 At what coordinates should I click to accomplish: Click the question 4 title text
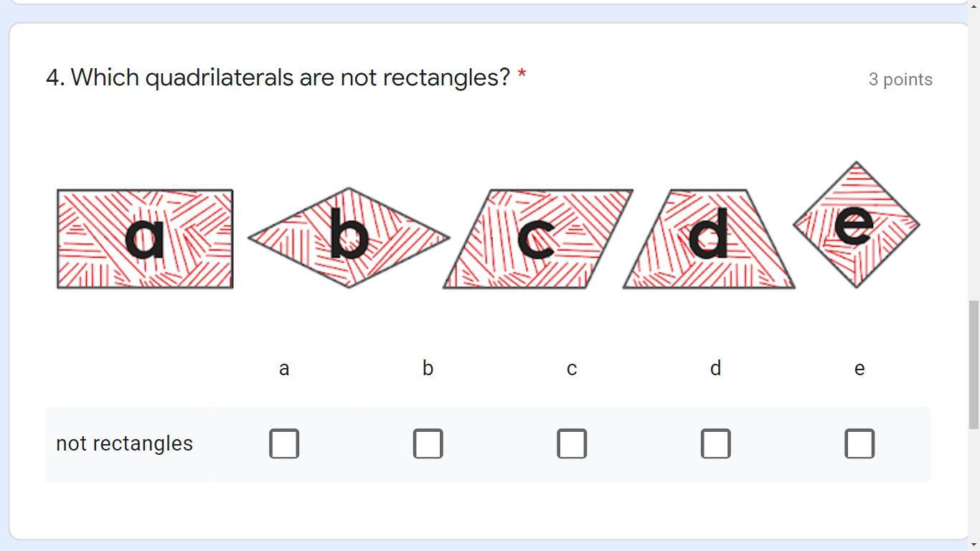point(278,77)
